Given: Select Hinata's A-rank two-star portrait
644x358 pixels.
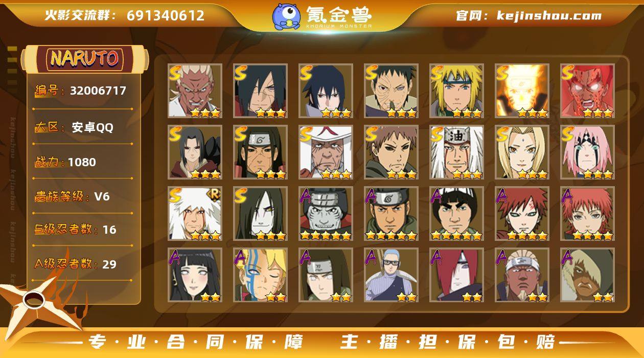Looking at the screenshot, I should pos(195,275).
